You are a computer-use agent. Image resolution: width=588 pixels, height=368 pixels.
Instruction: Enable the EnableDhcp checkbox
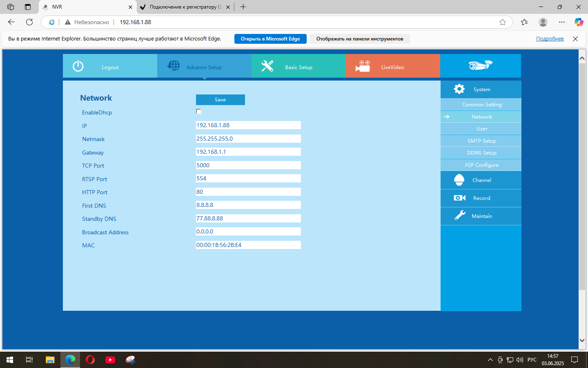click(199, 112)
